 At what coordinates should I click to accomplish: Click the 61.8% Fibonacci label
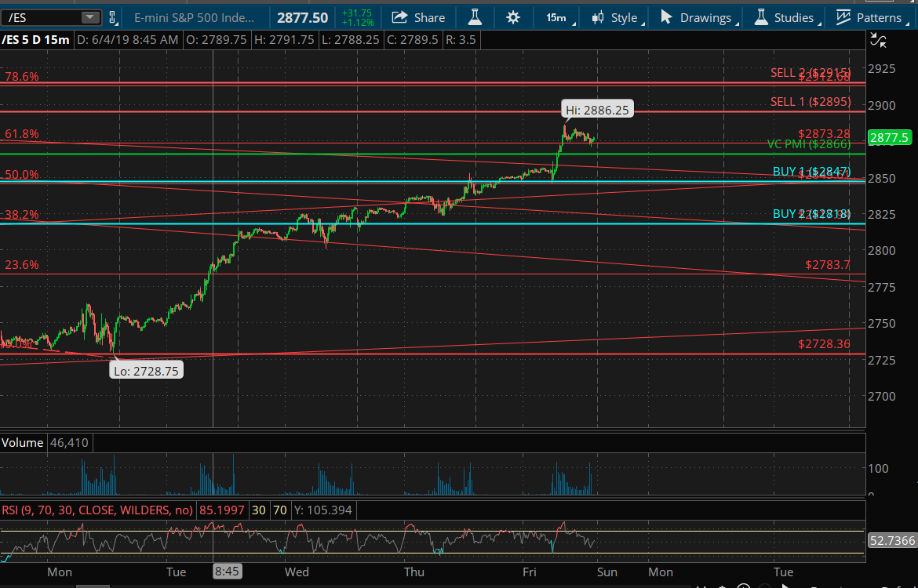22,134
